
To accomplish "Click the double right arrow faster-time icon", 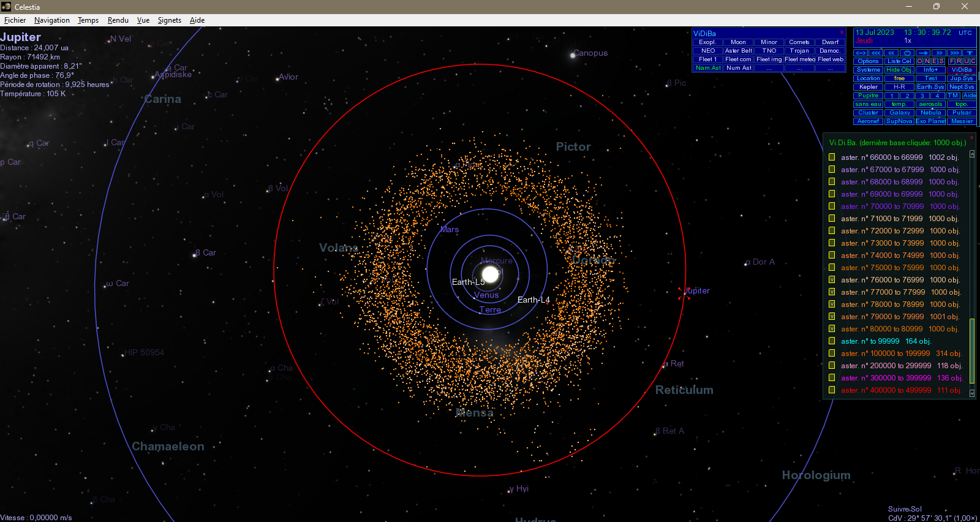I will click(939, 53).
